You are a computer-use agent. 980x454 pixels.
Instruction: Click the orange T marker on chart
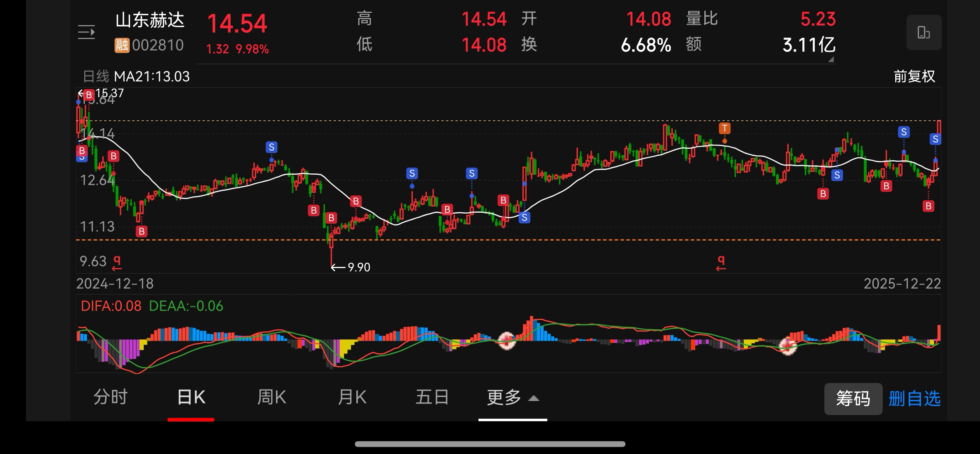[724, 128]
